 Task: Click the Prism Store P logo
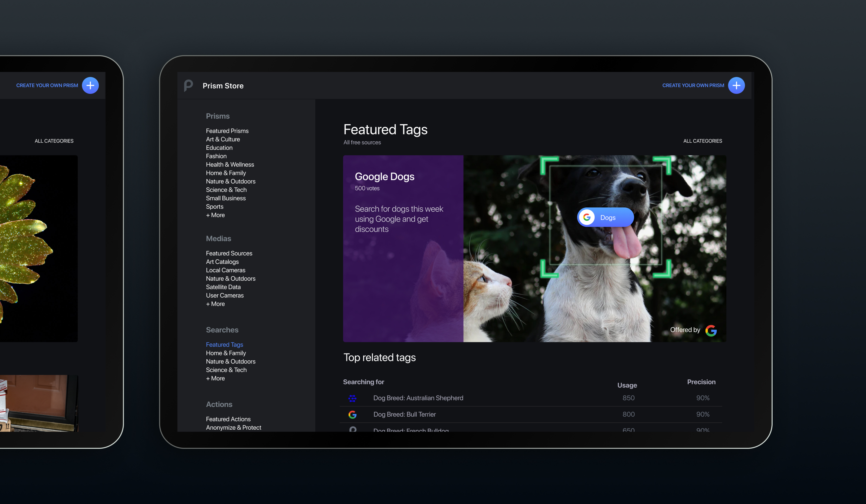pyautogui.click(x=188, y=85)
